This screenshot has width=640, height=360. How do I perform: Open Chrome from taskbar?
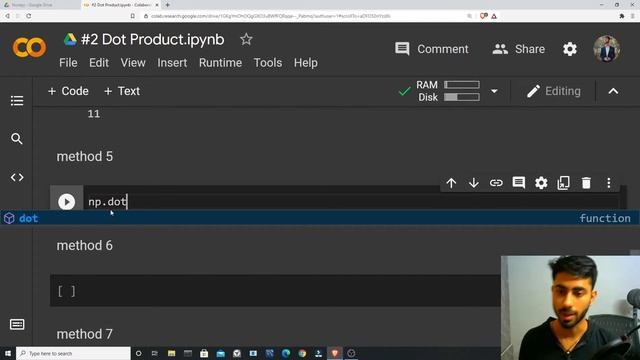click(x=302, y=353)
